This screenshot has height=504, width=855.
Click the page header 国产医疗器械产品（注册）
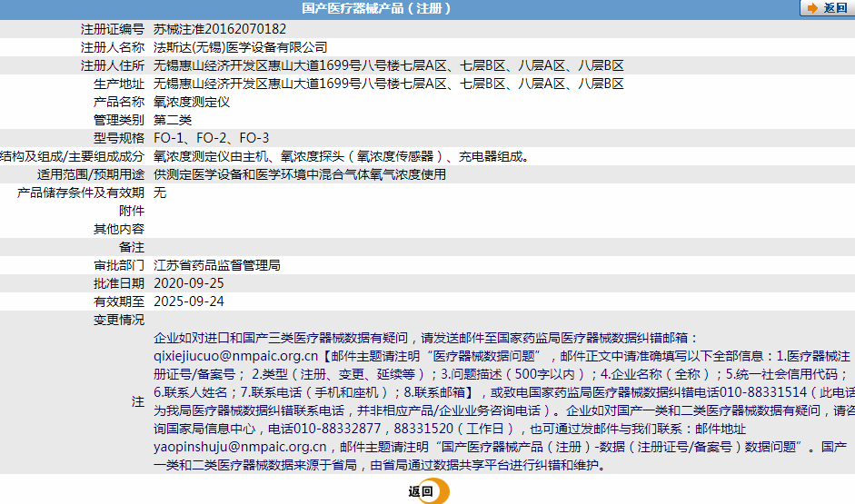(377, 8)
